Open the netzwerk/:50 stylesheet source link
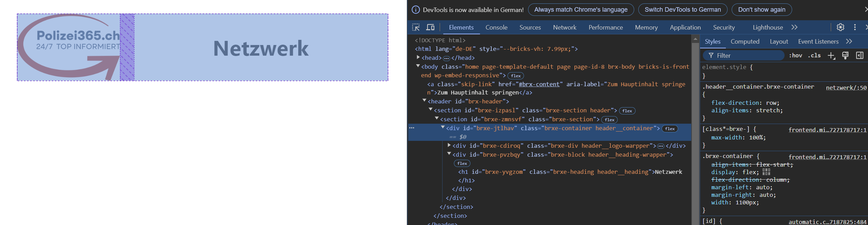 click(846, 88)
